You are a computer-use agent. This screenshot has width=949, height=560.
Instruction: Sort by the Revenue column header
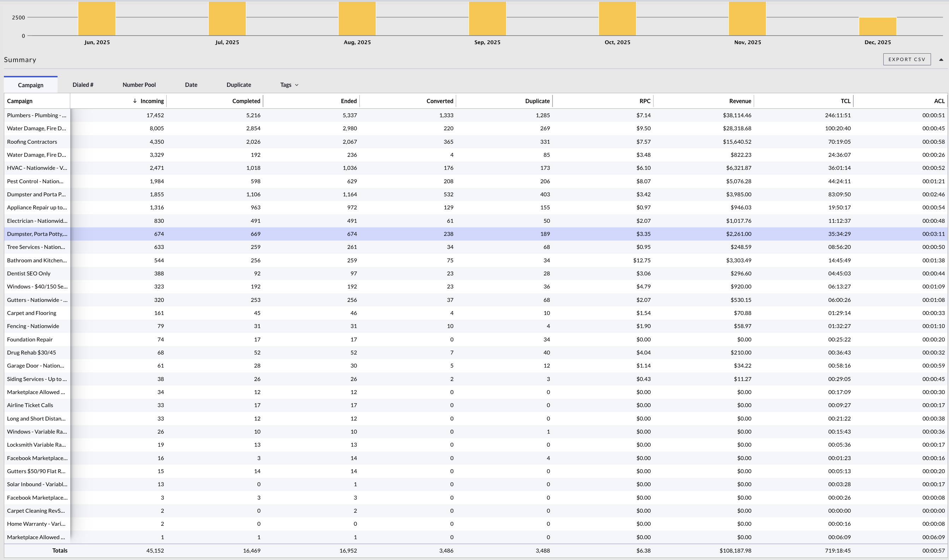coord(740,101)
